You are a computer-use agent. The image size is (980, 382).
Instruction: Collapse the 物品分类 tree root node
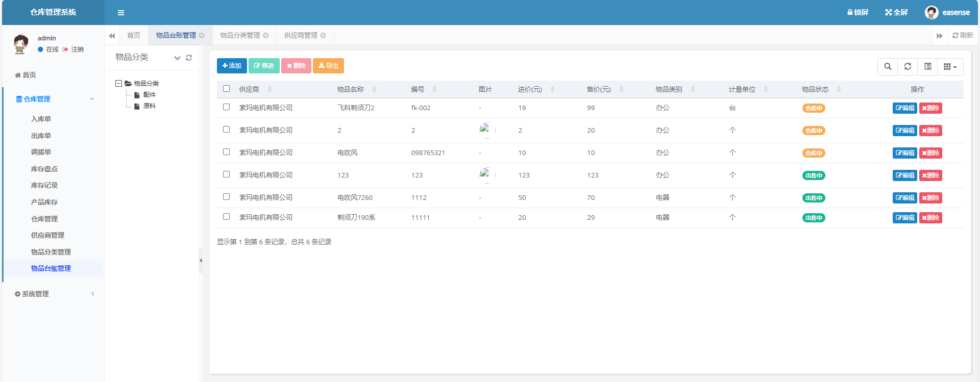point(118,83)
